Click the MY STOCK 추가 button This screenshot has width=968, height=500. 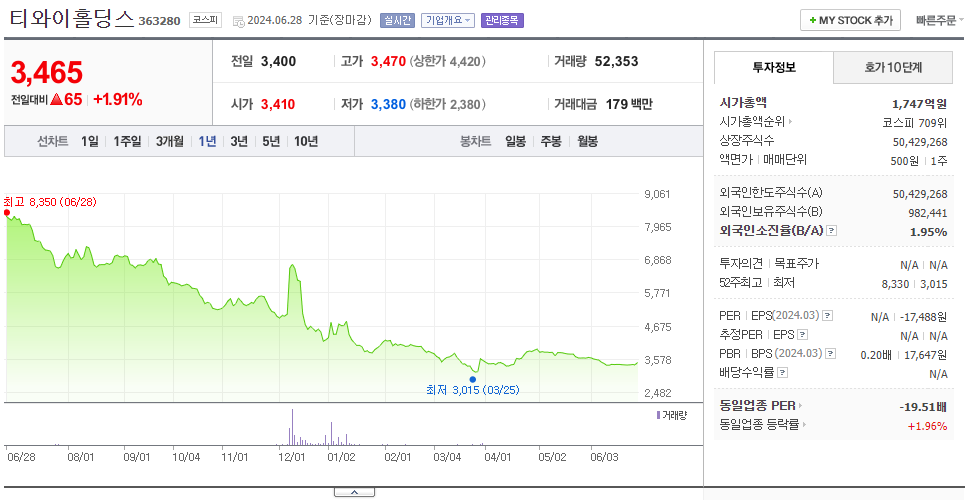(851, 20)
